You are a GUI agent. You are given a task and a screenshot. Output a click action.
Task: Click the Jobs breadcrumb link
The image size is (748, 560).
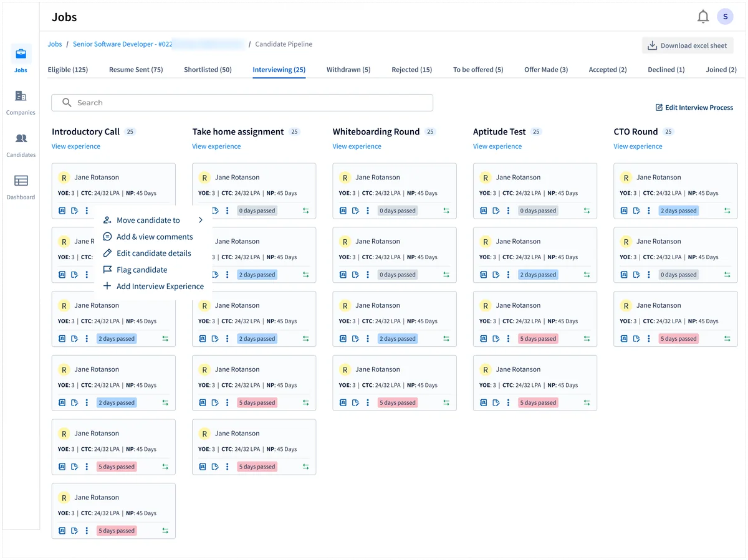55,44
